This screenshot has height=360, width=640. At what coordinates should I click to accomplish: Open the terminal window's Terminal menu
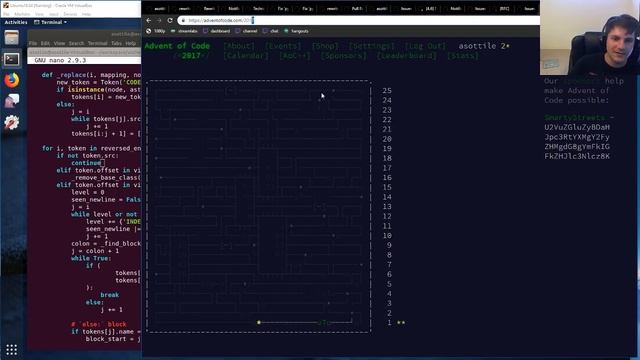tap(98, 43)
